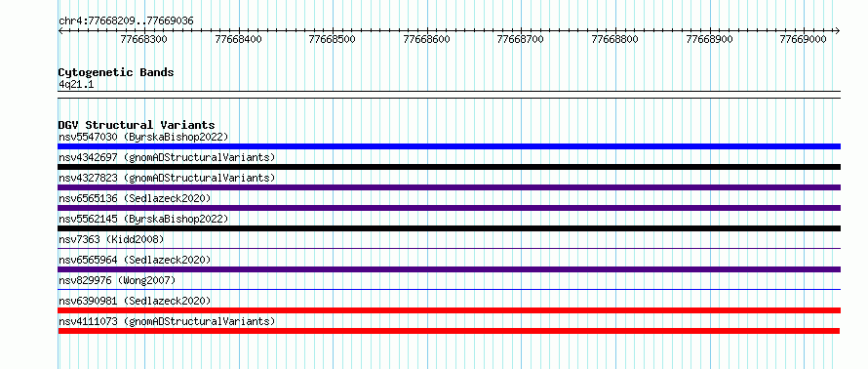Select the black nsv5562145 variant bar
The height and width of the screenshot is (369, 868).
[x=449, y=228]
